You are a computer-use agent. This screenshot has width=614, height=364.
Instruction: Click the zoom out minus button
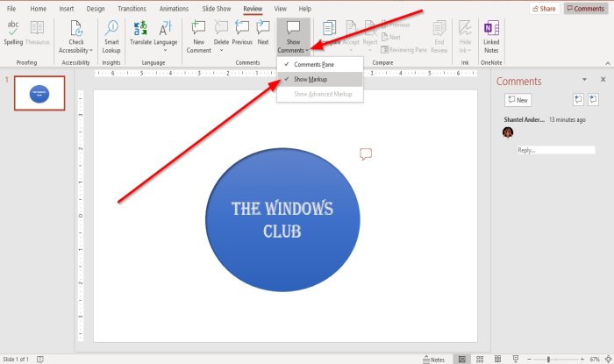tap(529, 359)
